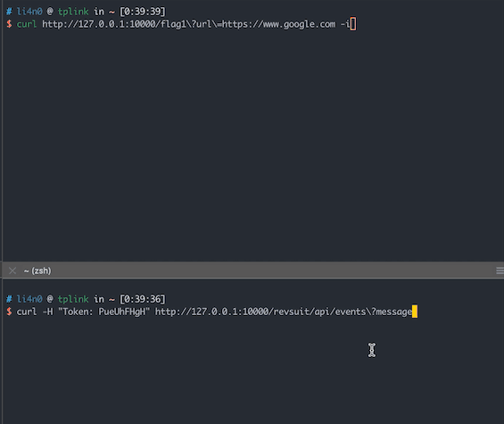Click the hollow cursor in top pane

click(x=353, y=24)
